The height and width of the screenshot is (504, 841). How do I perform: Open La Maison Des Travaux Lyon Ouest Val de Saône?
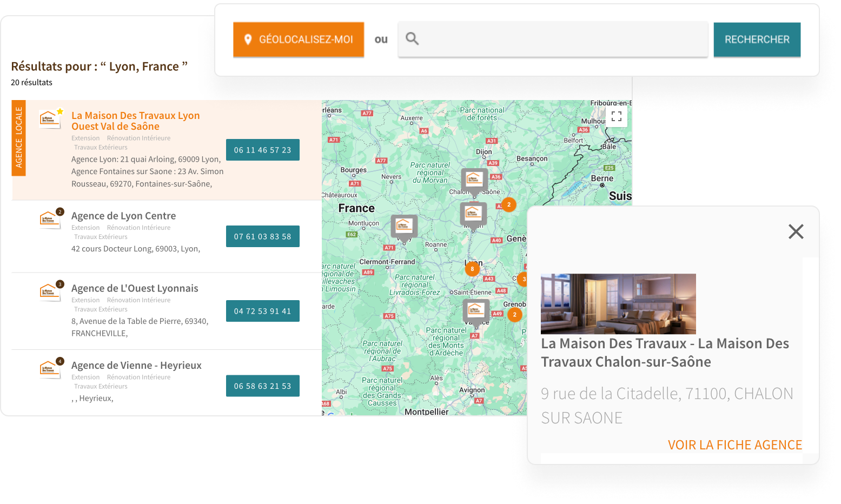coord(136,121)
